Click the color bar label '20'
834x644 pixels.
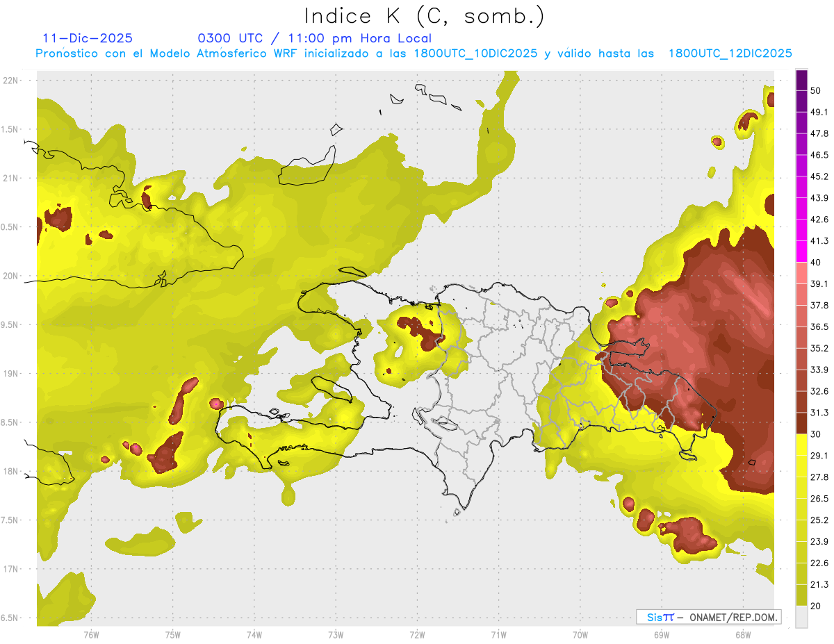tap(816, 606)
